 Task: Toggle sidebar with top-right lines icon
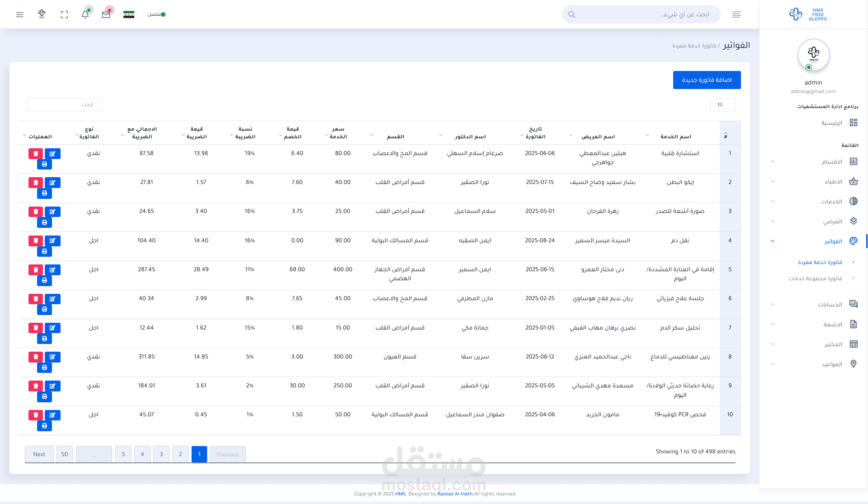coord(736,14)
